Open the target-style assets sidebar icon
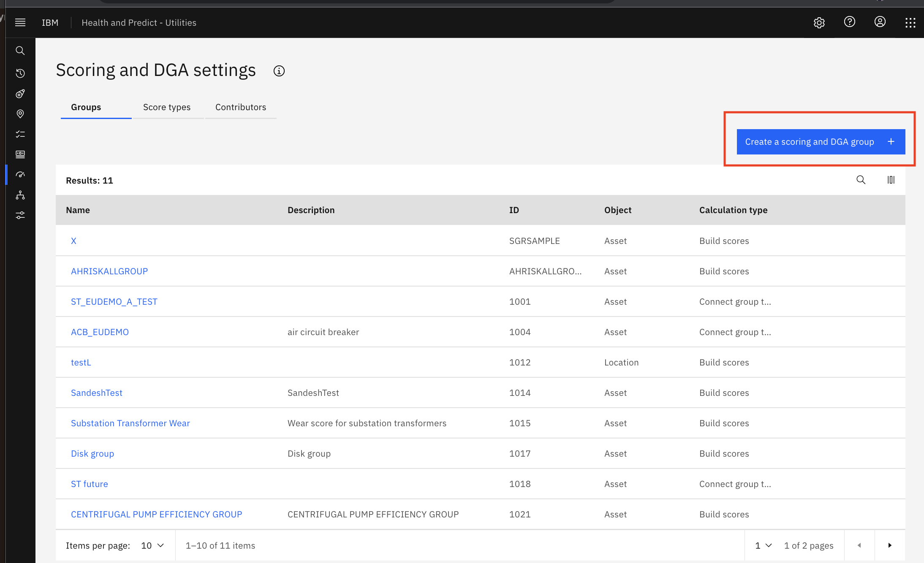The image size is (924, 563). 20,94
